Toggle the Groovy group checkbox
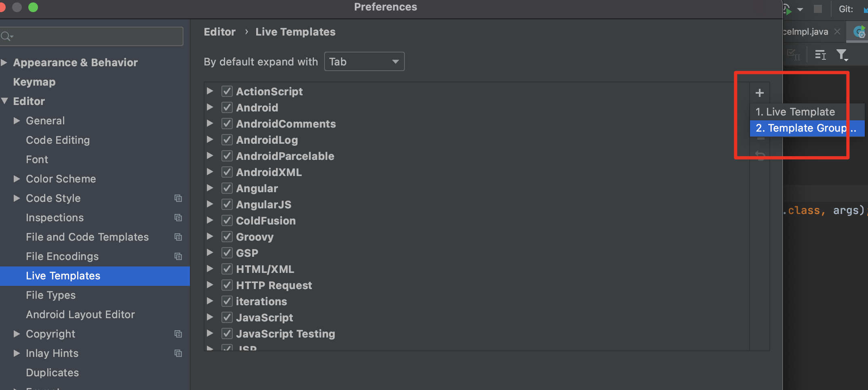The image size is (868, 390). pyautogui.click(x=227, y=237)
